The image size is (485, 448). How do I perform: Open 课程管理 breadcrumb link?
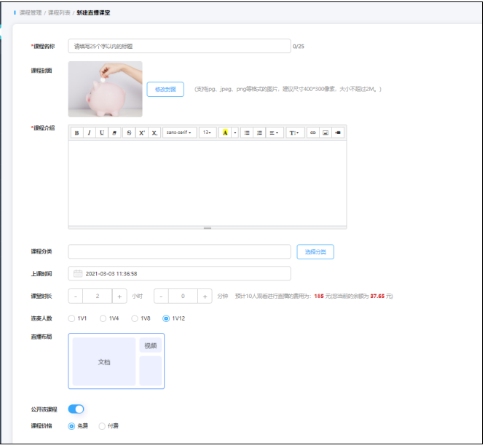click(x=31, y=12)
